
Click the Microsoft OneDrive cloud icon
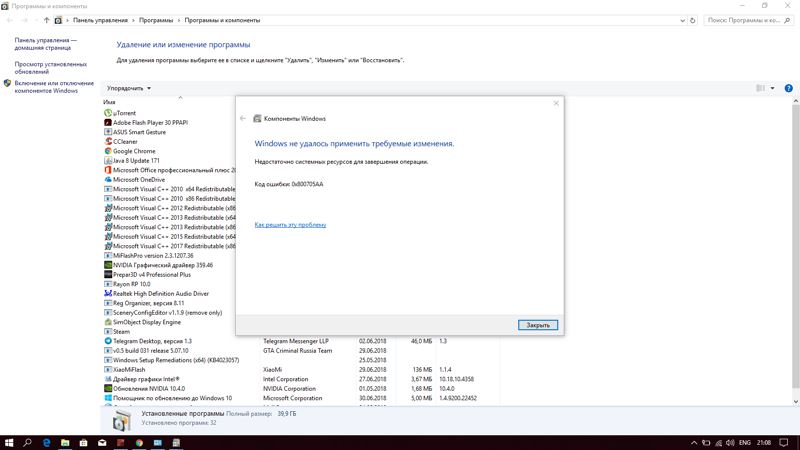coord(108,180)
